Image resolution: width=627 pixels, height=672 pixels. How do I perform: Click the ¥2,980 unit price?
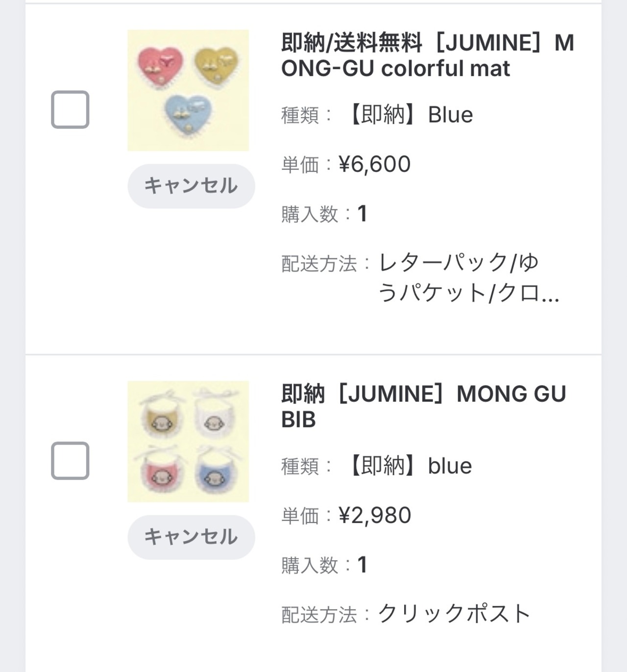375,515
